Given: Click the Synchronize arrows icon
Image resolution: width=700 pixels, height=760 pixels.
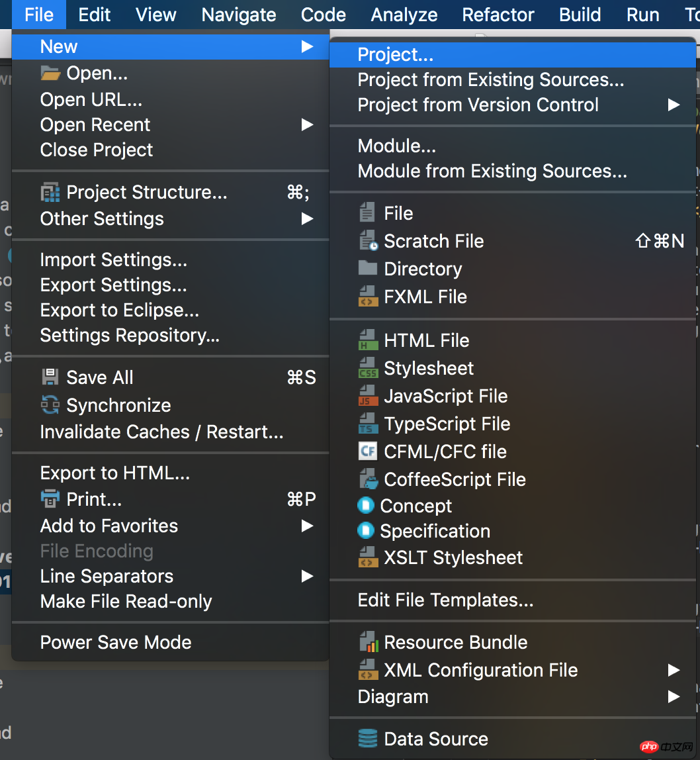Looking at the screenshot, I should point(50,404).
